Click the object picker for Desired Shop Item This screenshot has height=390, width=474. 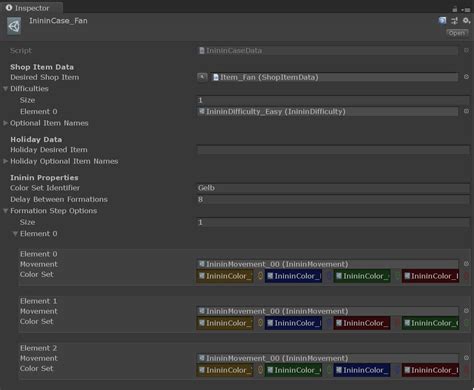(466, 77)
